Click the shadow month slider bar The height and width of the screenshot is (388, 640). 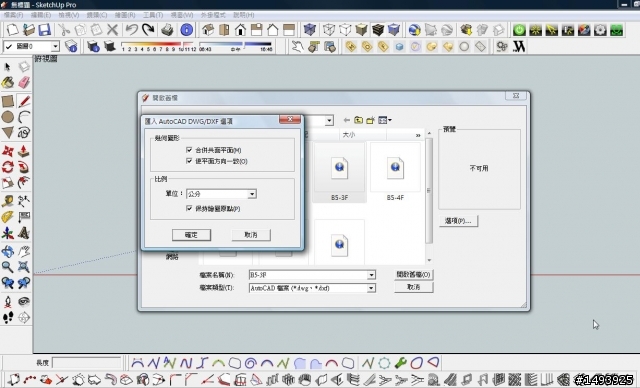click(158, 44)
